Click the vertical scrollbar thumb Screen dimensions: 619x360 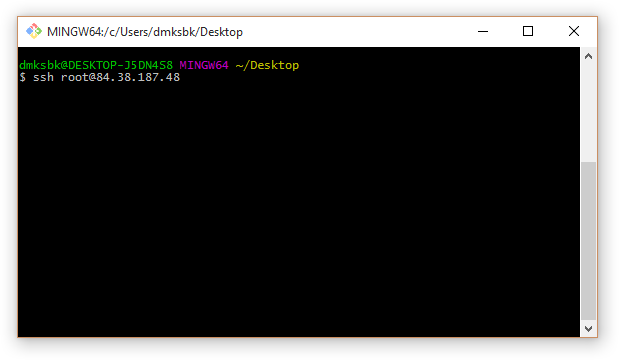click(x=588, y=240)
